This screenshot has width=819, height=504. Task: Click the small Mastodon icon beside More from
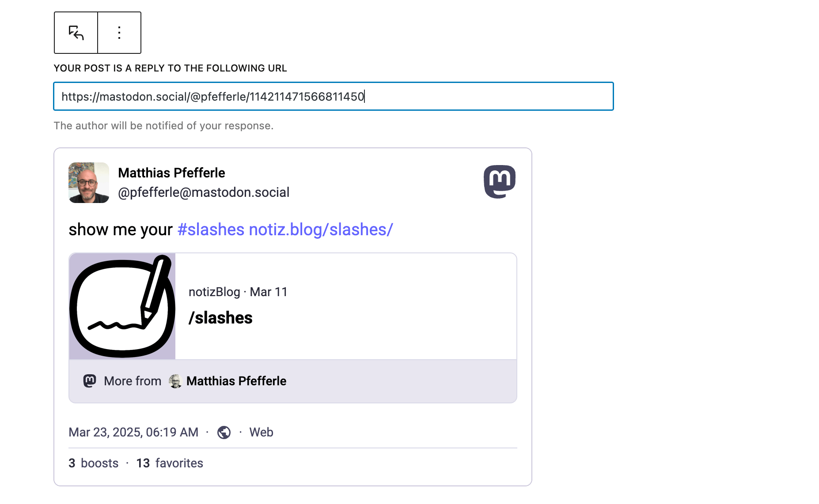coord(90,381)
